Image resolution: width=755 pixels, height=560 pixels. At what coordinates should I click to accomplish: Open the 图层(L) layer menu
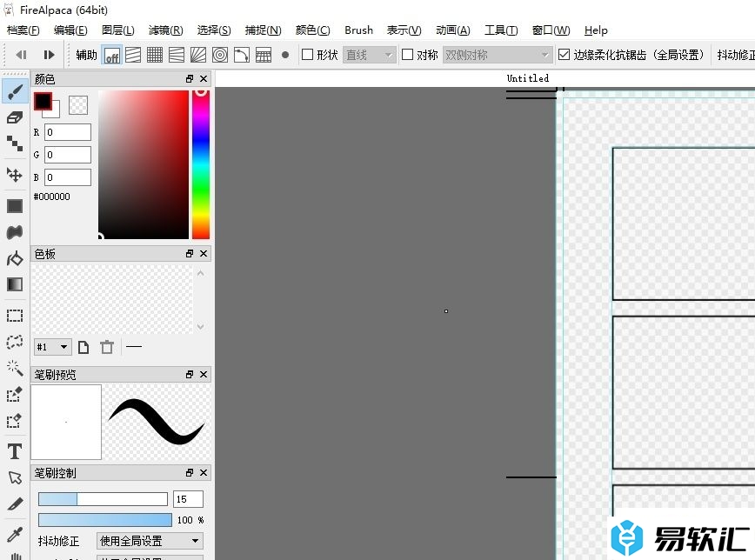pos(118,30)
